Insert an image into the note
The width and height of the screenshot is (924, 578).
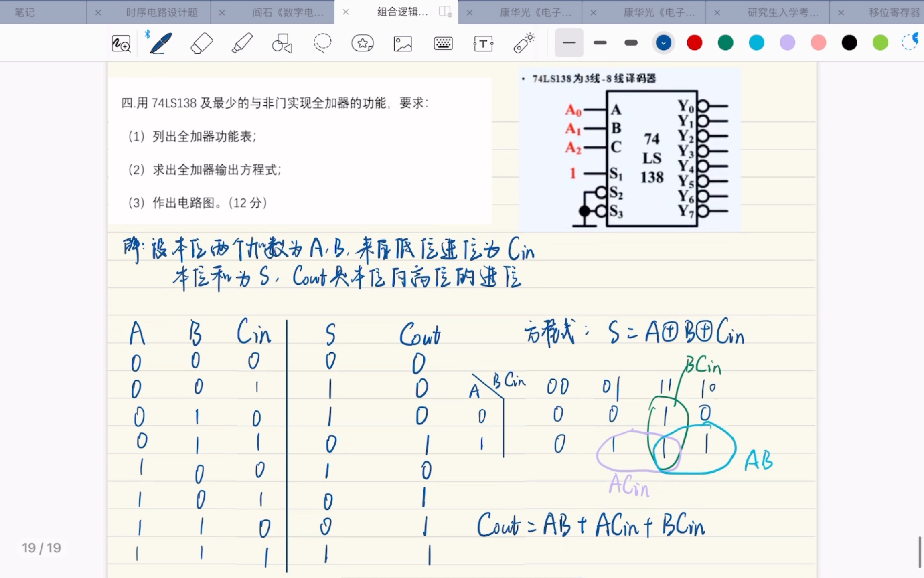401,42
